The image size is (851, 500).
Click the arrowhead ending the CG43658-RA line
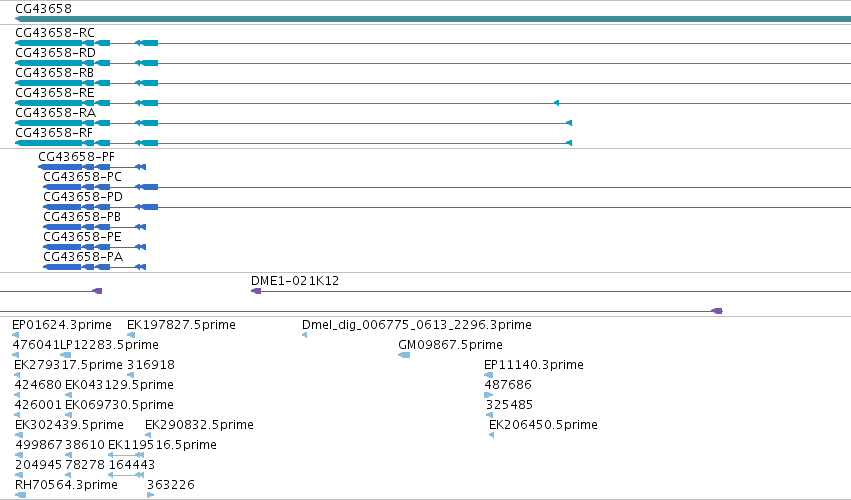pyautogui.click(x=569, y=123)
